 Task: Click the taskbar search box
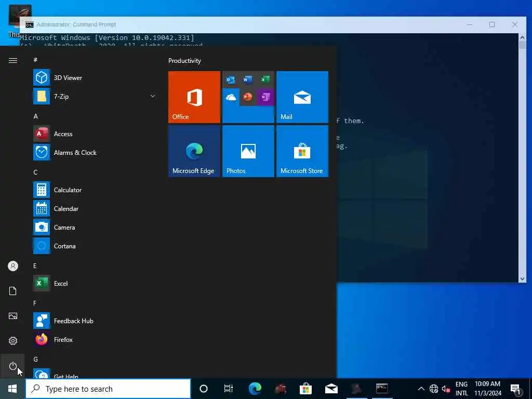tap(108, 389)
